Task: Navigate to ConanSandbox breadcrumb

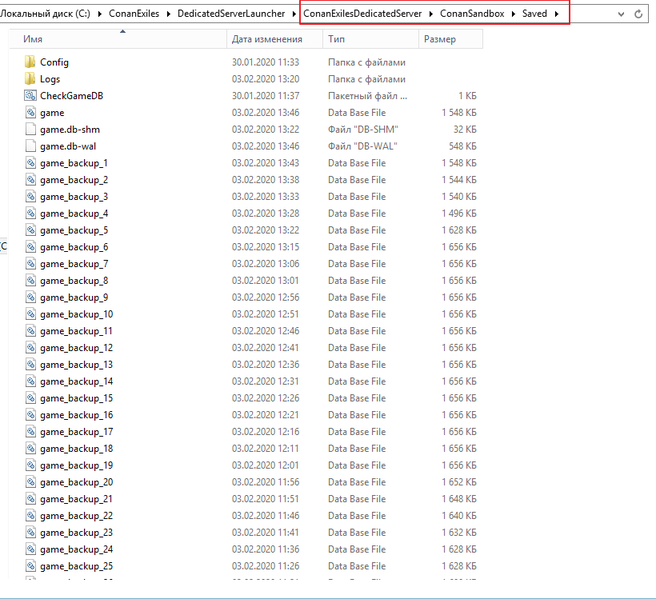Action: 472,14
